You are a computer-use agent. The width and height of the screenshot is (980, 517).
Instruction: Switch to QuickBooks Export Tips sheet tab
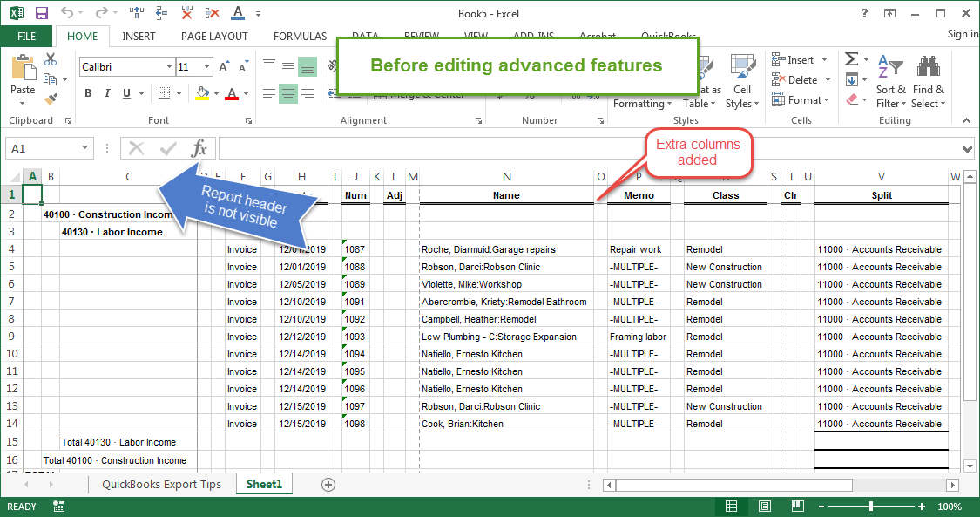point(161,485)
